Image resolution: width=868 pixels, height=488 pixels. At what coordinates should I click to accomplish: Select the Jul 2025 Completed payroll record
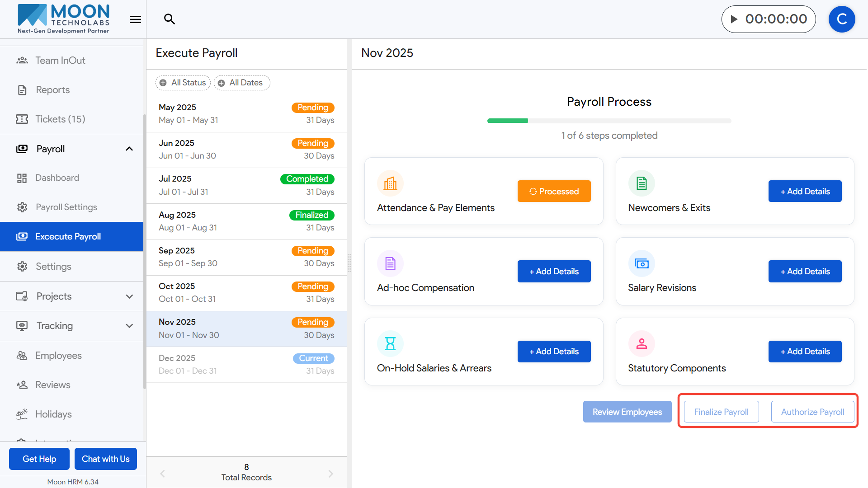246,185
